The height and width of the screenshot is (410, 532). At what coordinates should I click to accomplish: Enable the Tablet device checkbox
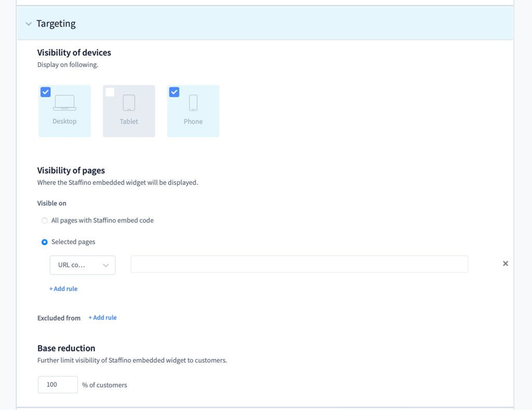(110, 92)
